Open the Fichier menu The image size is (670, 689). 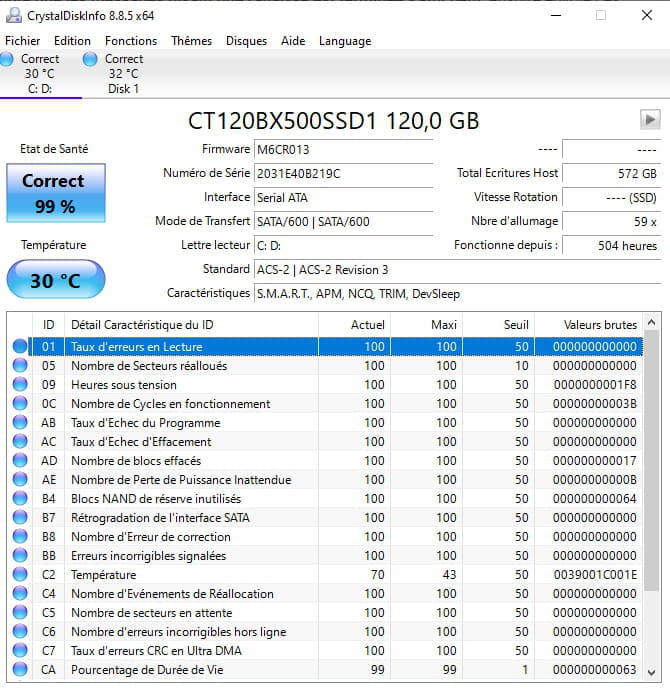coord(22,41)
